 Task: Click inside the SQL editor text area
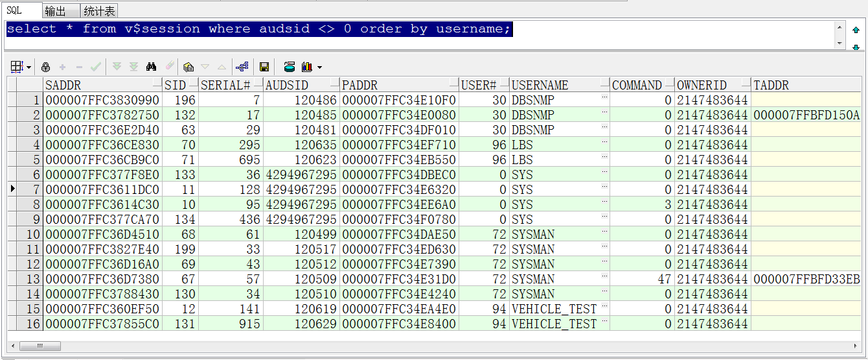(418, 35)
